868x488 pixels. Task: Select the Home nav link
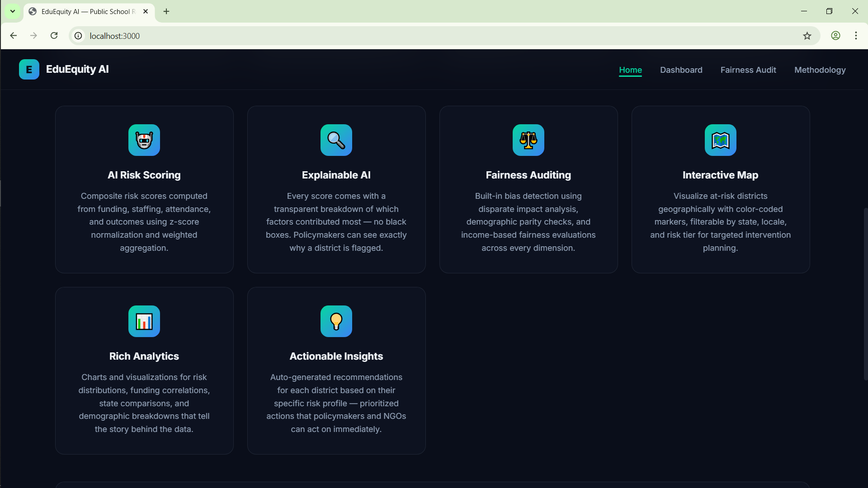630,70
